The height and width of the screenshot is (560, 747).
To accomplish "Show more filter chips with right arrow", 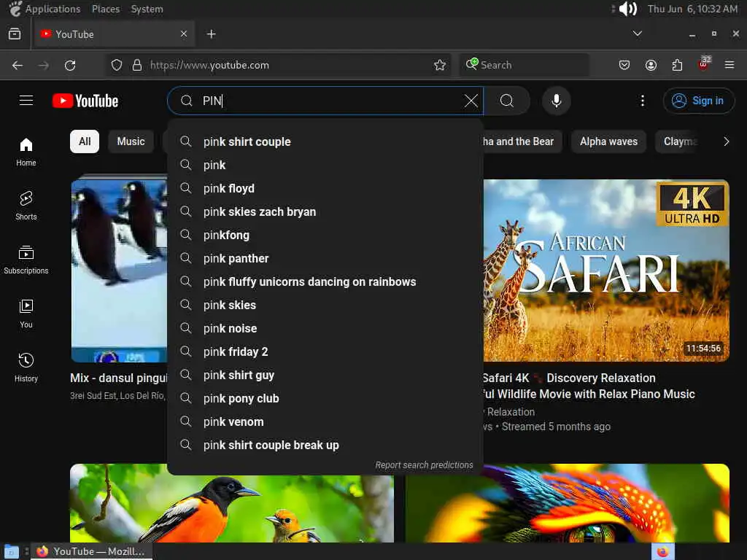I will [726, 141].
